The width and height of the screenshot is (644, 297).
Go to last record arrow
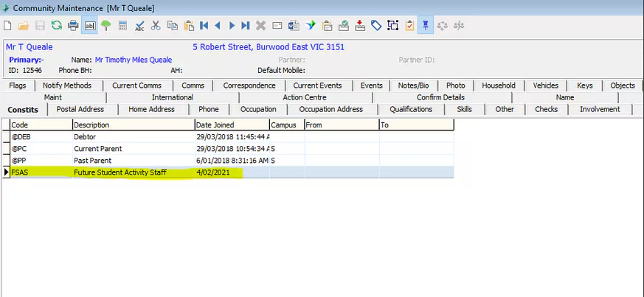[245, 26]
